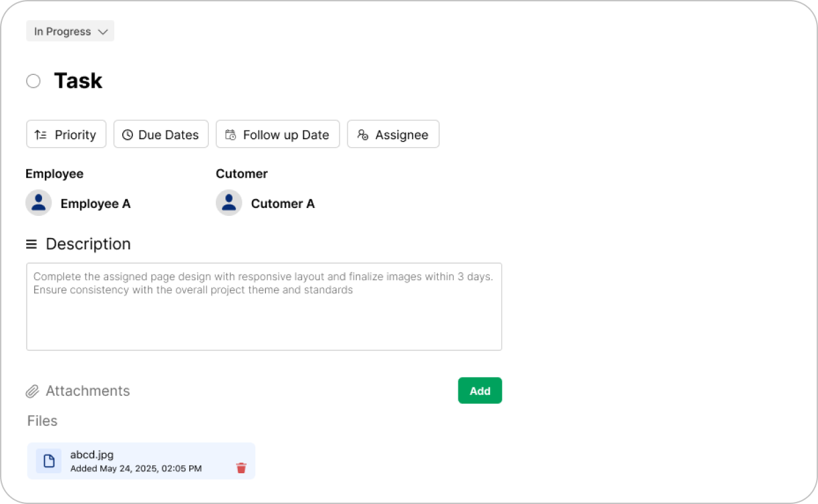Open the In Progress status dropdown
This screenshot has width=818, height=504.
[63, 31]
